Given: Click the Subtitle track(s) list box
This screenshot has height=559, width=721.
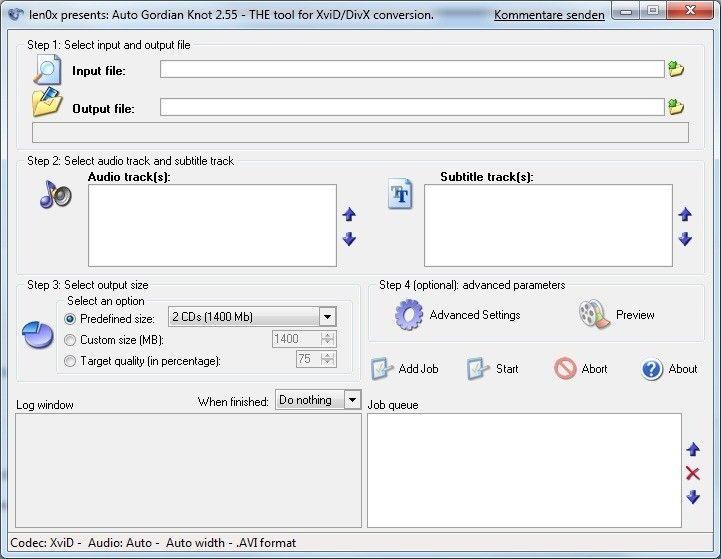Looking at the screenshot, I should (548, 225).
